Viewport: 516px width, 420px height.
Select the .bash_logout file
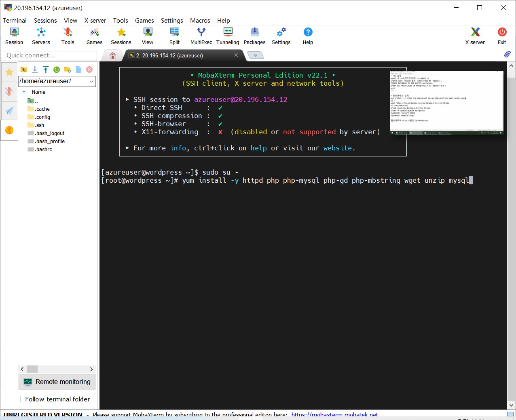click(46, 133)
